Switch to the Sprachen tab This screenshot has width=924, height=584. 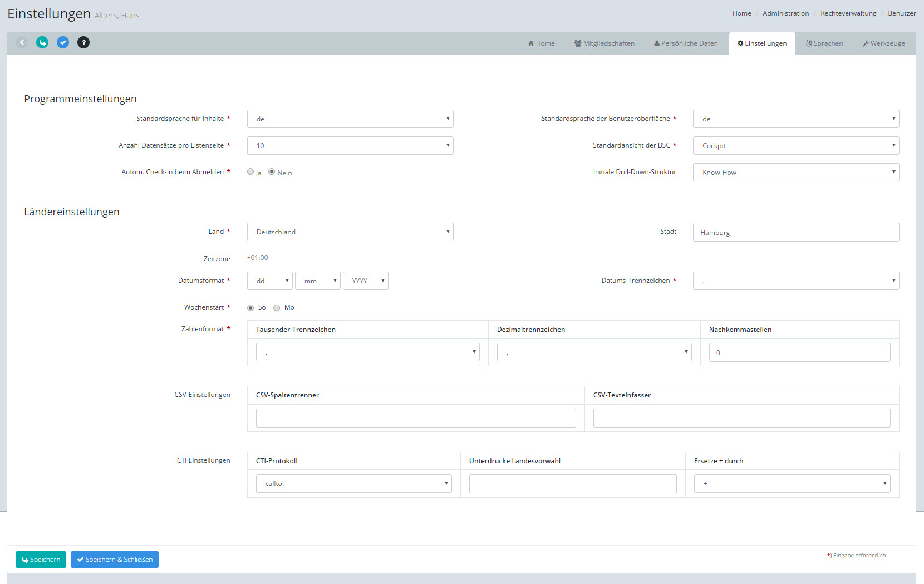coord(824,43)
